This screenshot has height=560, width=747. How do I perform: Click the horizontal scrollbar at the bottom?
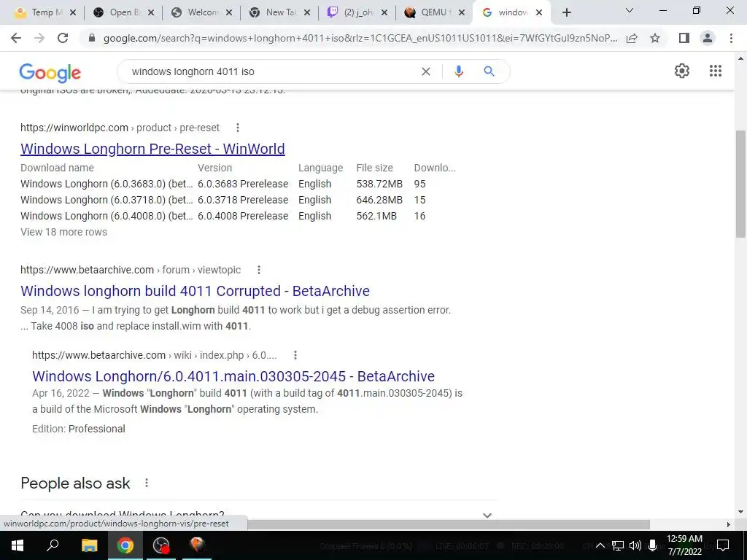pyautogui.click(x=448, y=524)
